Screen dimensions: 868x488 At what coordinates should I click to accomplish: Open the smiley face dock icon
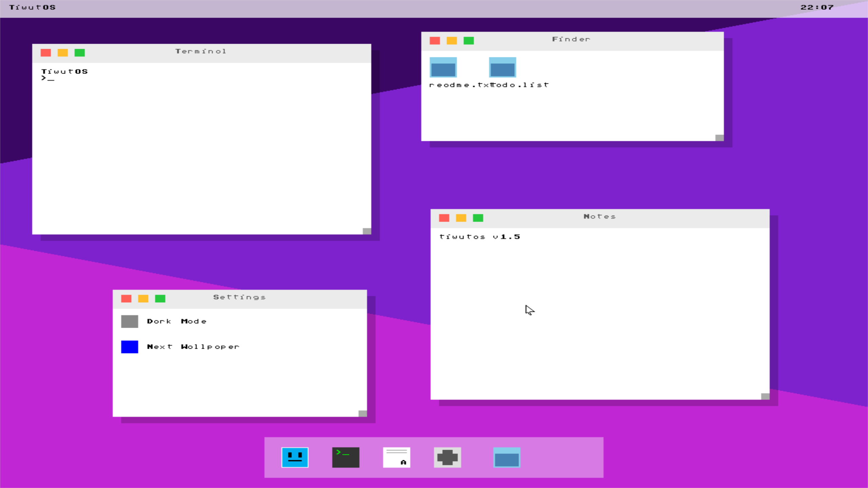point(295,457)
